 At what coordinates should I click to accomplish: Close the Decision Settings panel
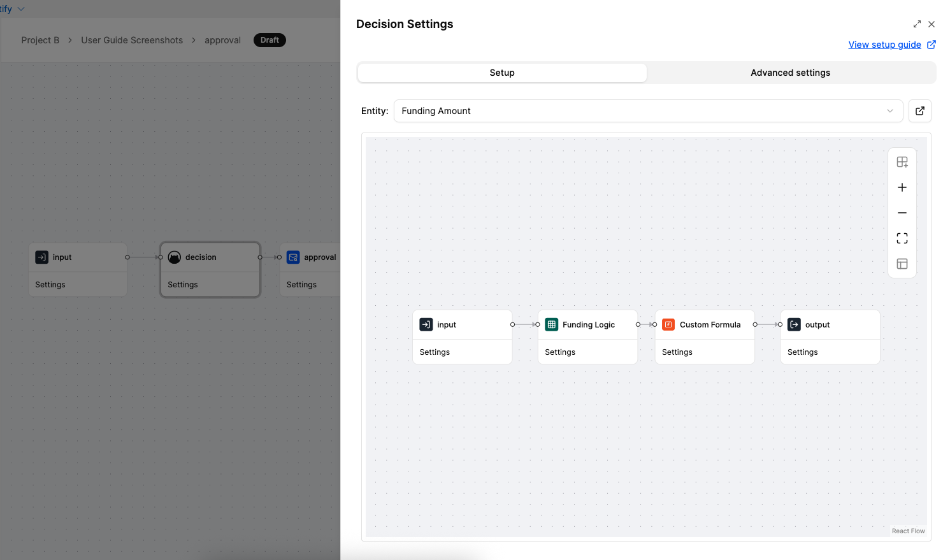click(x=932, y=24)
